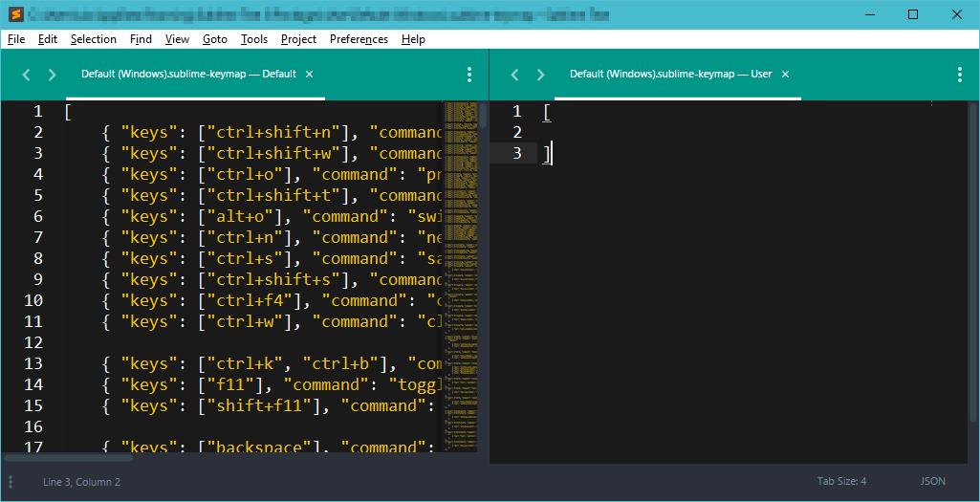980x502 pixels.
Task: Go to previous tab in left pane
Action: [x=26, y=75]
